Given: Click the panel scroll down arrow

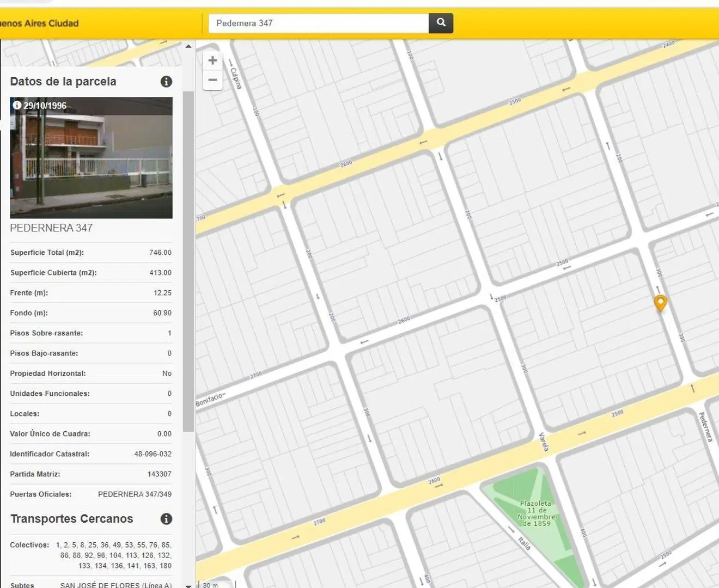Looking at the screenshot, I should point(188,585).
